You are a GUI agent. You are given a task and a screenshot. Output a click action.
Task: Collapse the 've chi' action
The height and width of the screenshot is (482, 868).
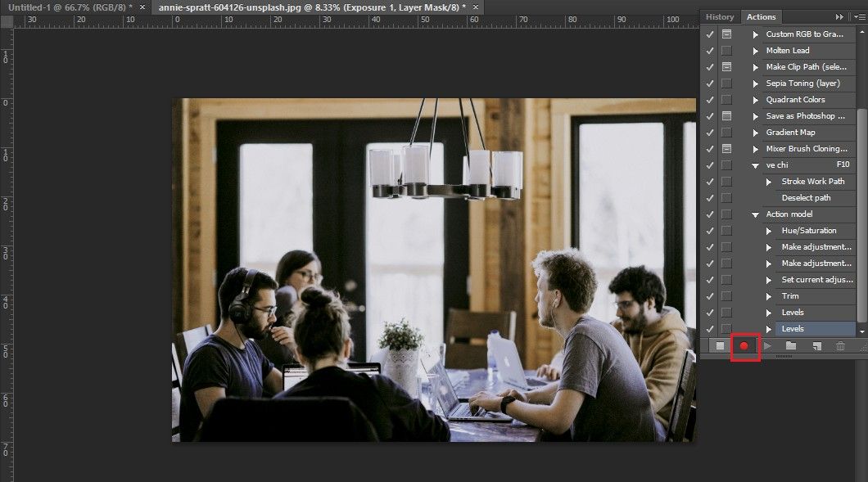point(756,165)
